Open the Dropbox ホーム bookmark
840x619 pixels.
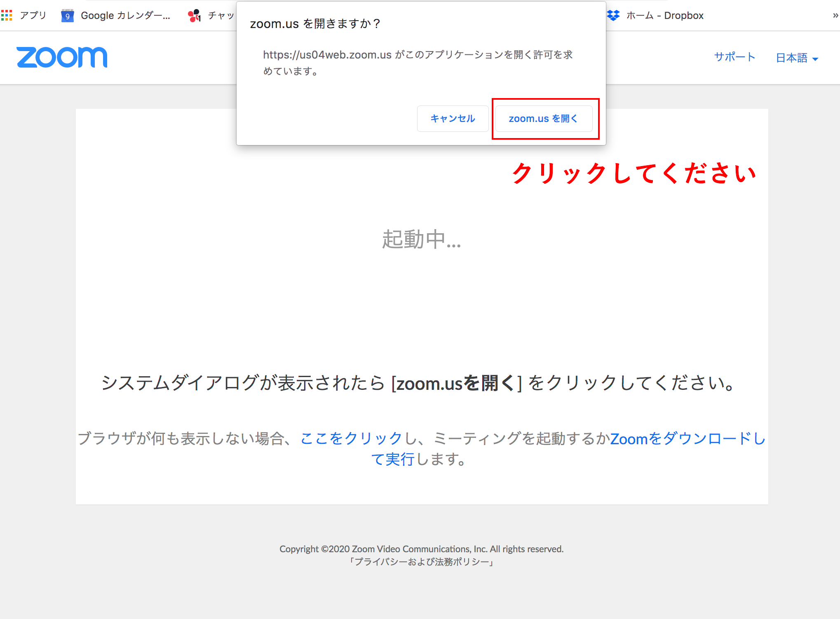click(x=655, y=16)
